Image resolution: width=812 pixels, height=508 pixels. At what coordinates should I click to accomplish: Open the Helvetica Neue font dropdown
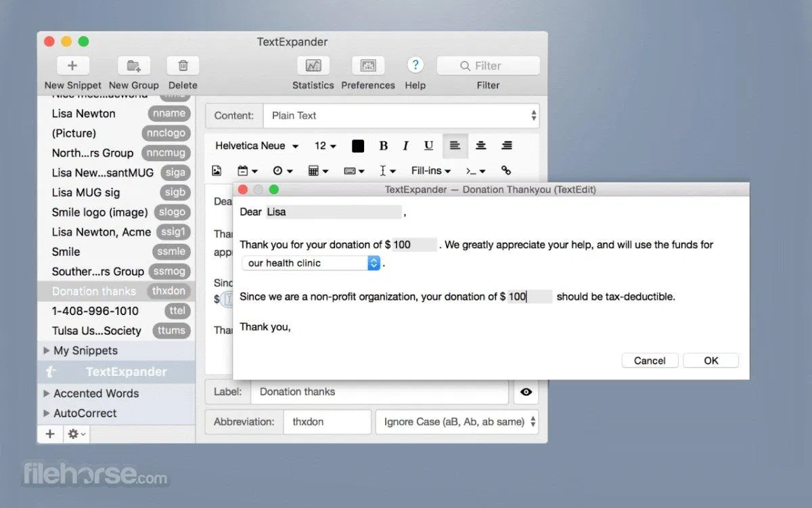pyautogui.click(x=257, y=146)
